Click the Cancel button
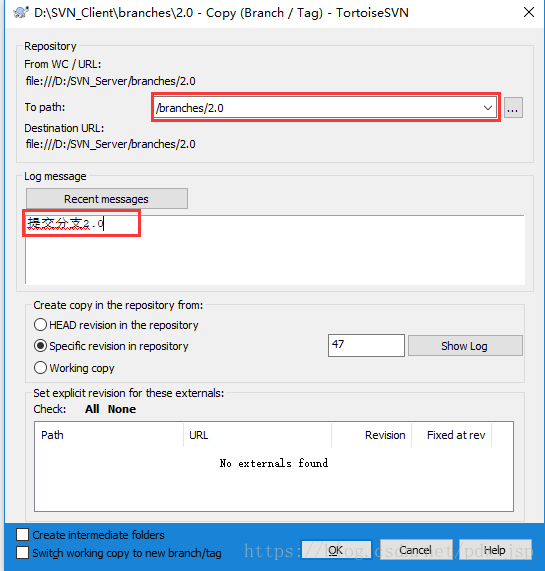The height and width of the screenshot is (571, 545). (x=416, y=550)
